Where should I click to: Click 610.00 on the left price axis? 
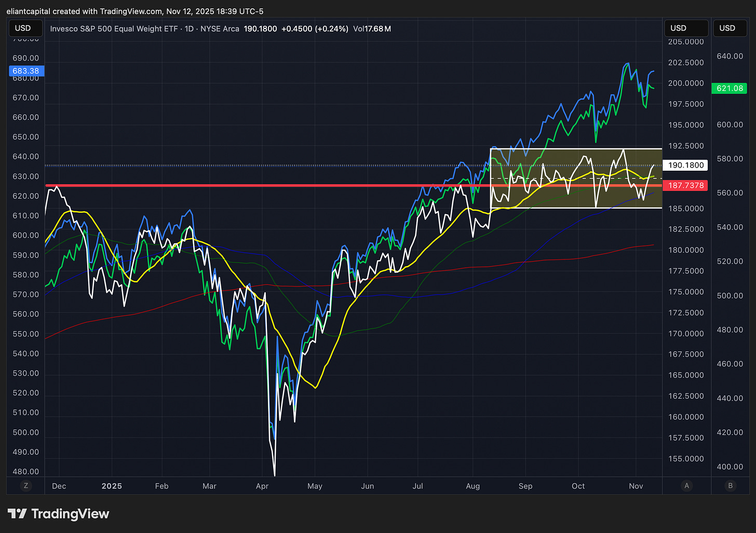[x=26, y=215]
